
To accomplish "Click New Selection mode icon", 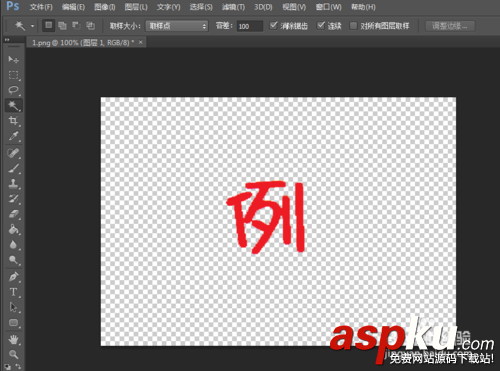I will 49,25.
